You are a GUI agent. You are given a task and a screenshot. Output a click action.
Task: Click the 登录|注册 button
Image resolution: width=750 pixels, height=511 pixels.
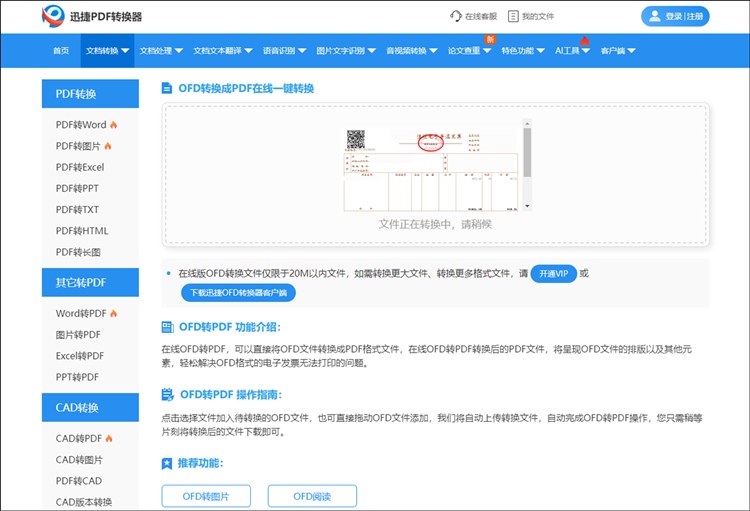tap(675, 16)
